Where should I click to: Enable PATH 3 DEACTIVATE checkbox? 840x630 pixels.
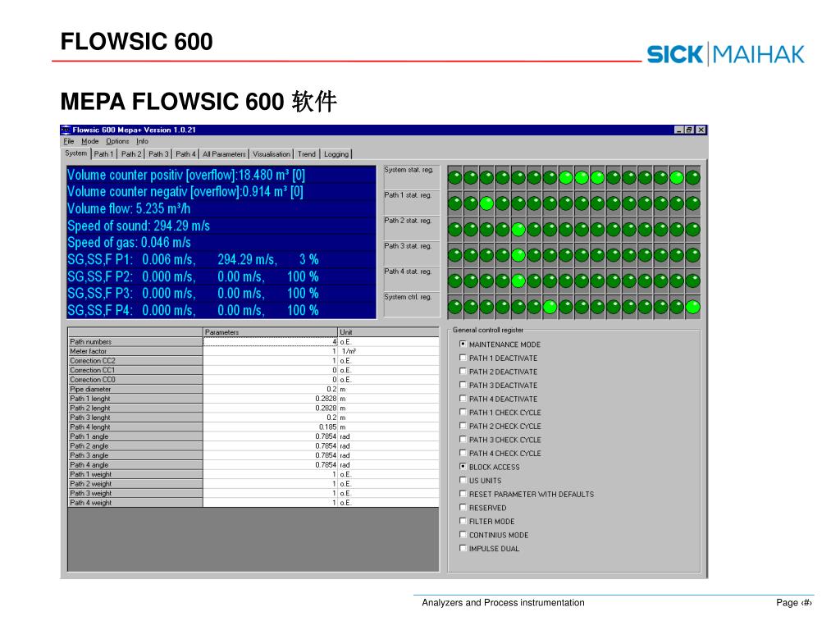click(x=463, y=385)
